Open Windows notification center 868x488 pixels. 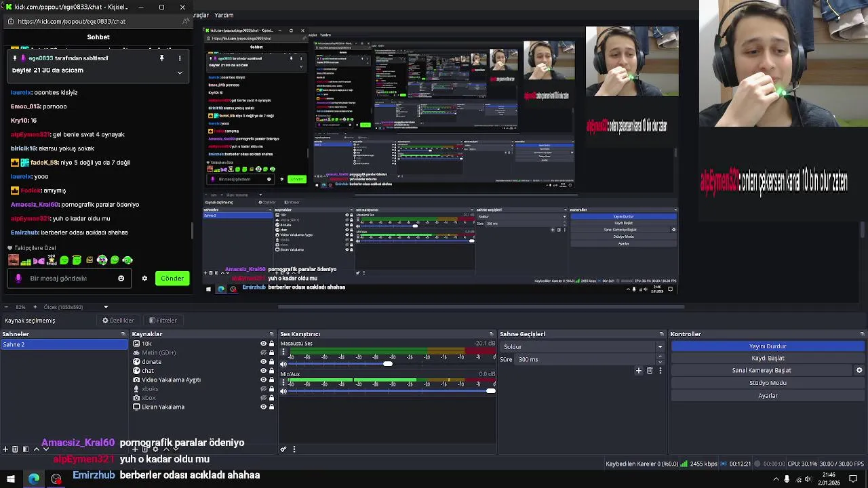tap(853, 479)
